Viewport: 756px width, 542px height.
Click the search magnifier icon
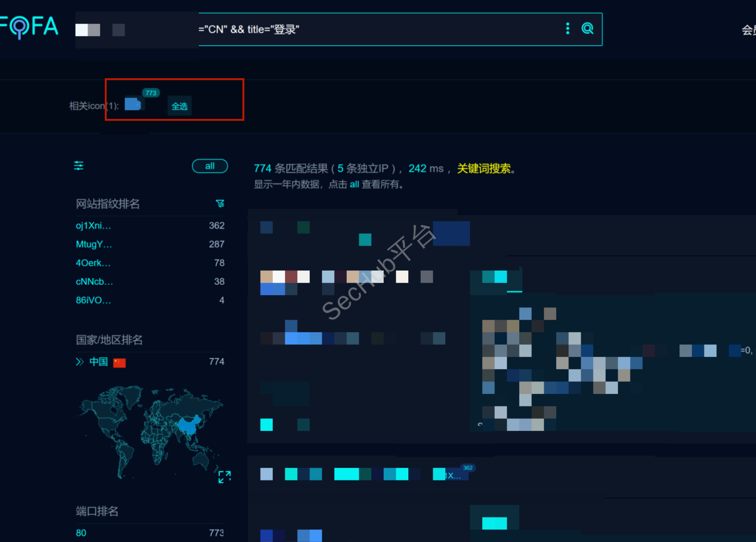pos(588,29)
